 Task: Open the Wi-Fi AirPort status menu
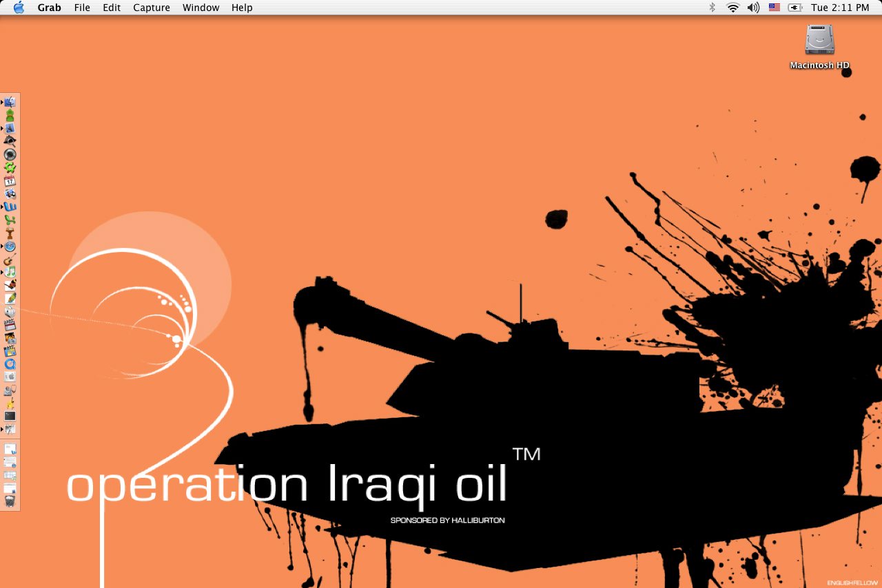click(732, 8)
